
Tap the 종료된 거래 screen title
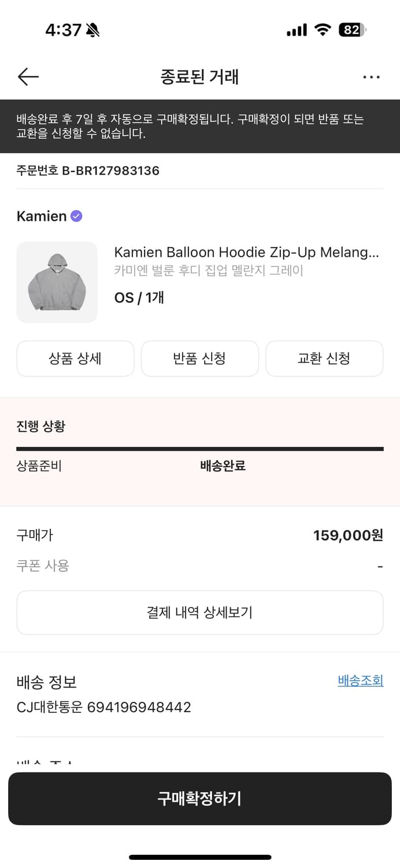point(200,76)
